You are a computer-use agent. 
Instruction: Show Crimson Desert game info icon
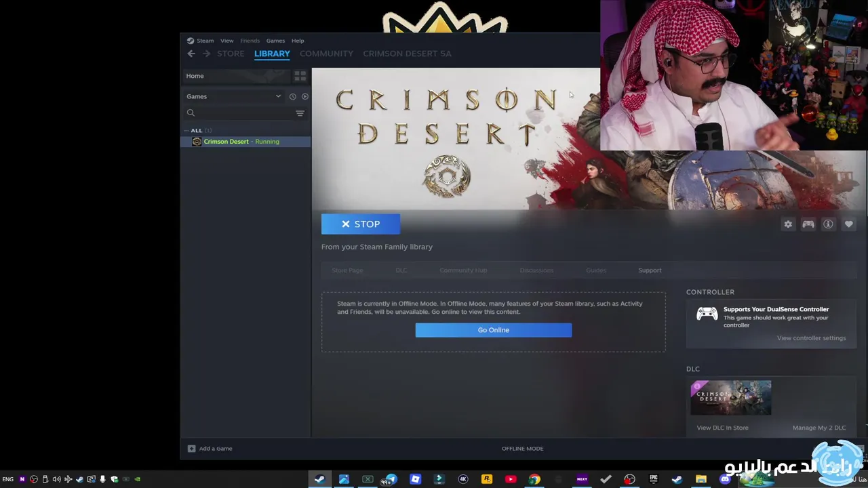[828, 224]
